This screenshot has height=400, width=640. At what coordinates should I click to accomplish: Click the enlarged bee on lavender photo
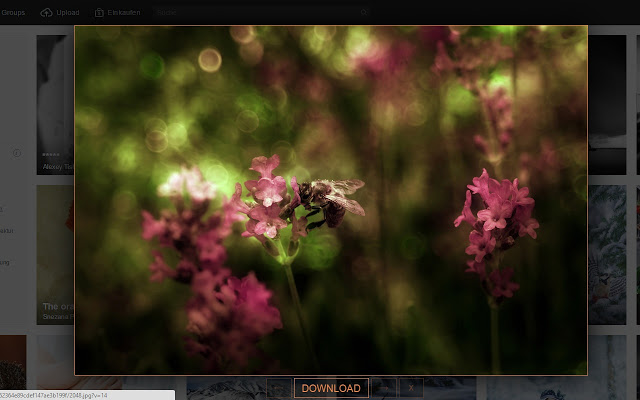point(331,200)
